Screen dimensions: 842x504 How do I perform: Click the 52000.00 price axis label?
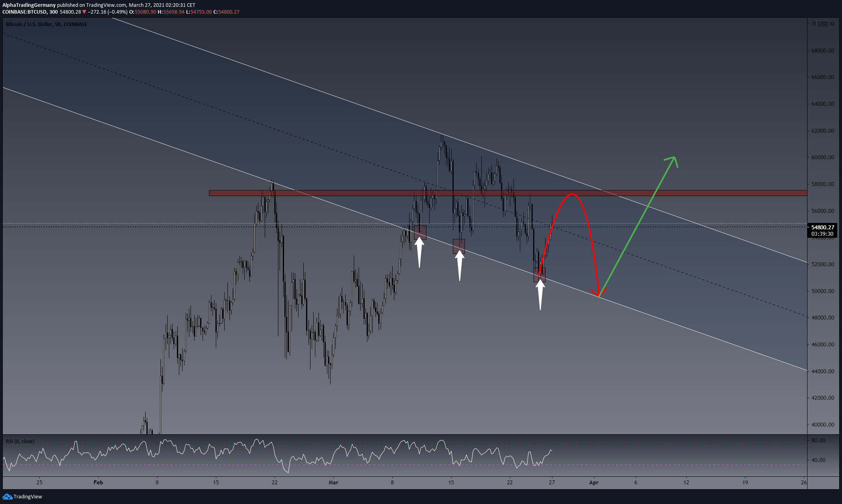click(822, 264)
